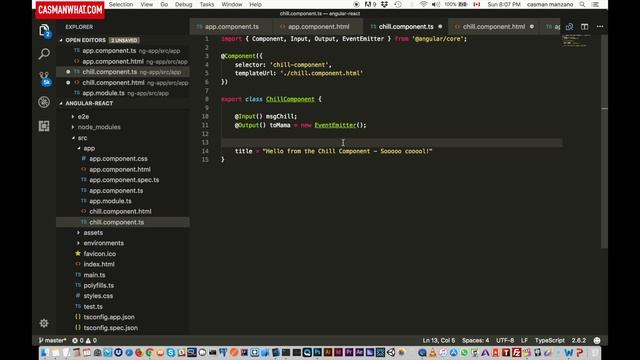
Task: Click the Wi-Fi icon in menu bar
Action: tap(423, 4)
